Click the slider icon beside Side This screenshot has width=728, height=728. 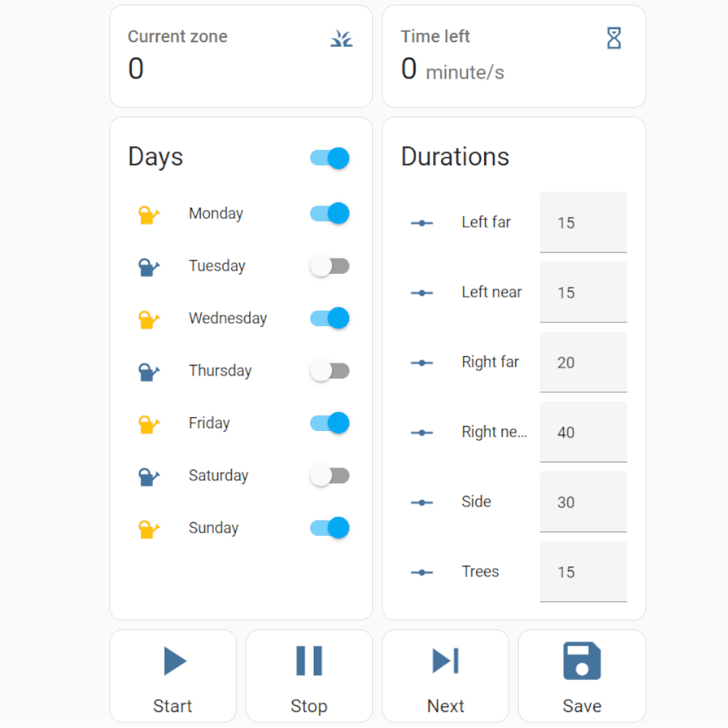(422, 502)
